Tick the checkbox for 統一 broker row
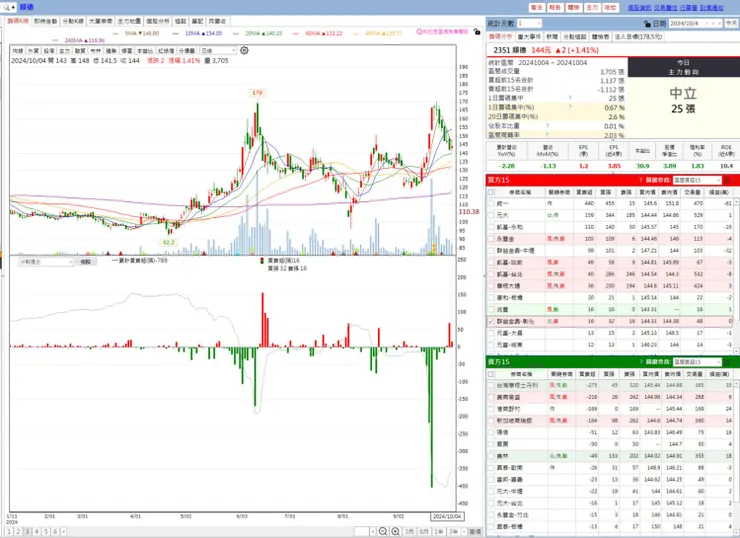Screen dimensions: 740x538 click(x=491, y=203)
